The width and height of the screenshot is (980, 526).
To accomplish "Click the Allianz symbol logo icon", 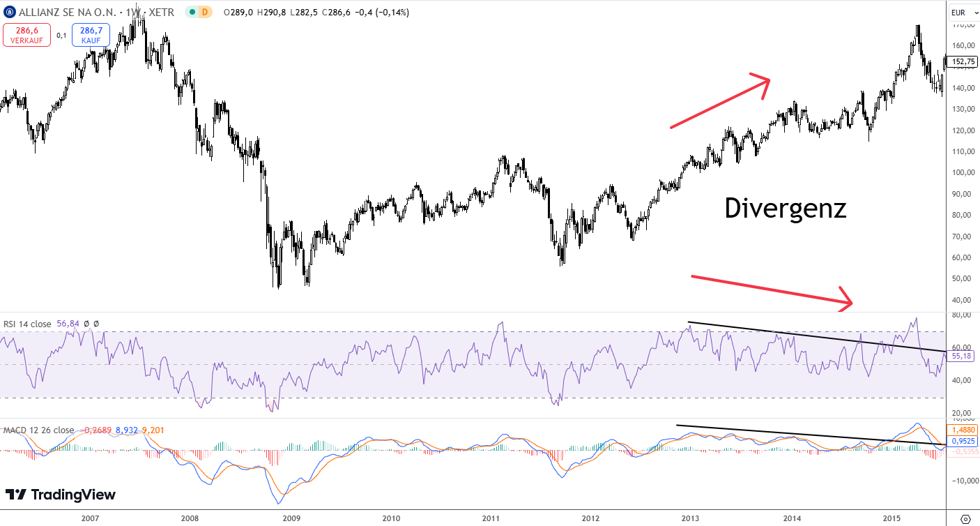I will (8, 13).
